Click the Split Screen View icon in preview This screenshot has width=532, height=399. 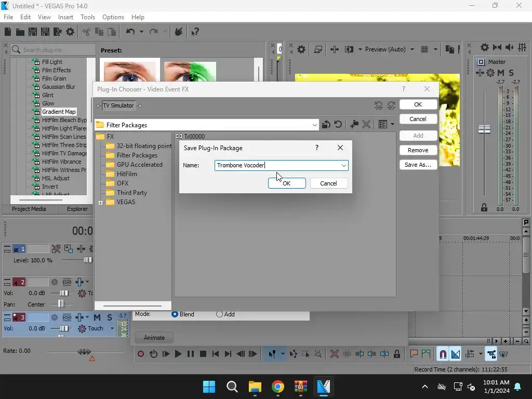coord(349,49)
